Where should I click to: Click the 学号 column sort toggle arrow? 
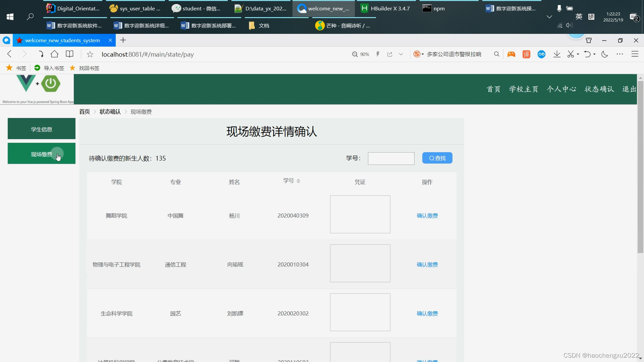coord(299,181)
